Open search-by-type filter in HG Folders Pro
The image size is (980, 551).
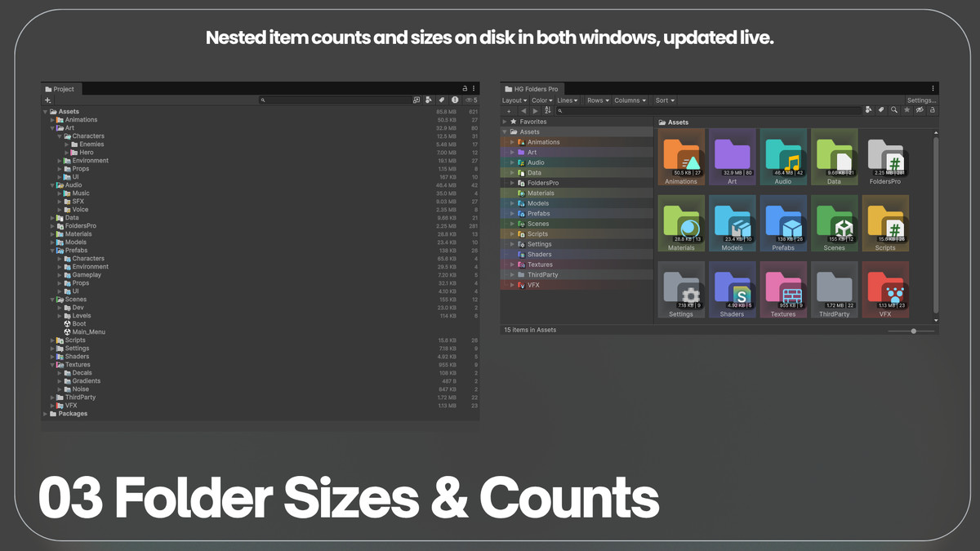pyautogui.click(x=869, y=110)
